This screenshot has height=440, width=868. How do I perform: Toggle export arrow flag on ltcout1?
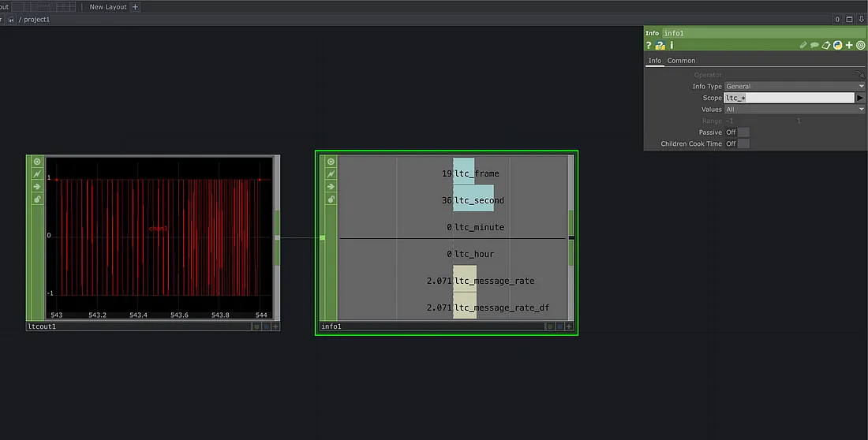(37, 187)
